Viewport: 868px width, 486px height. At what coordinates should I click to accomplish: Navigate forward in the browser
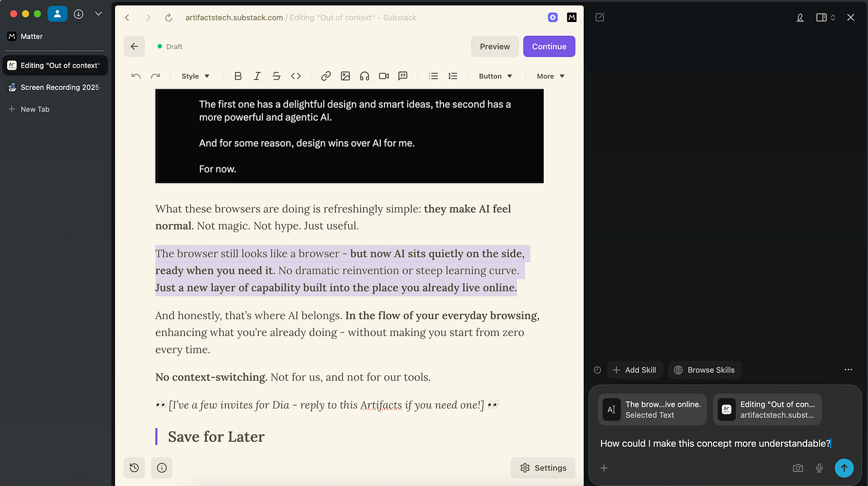click(148, 18)
